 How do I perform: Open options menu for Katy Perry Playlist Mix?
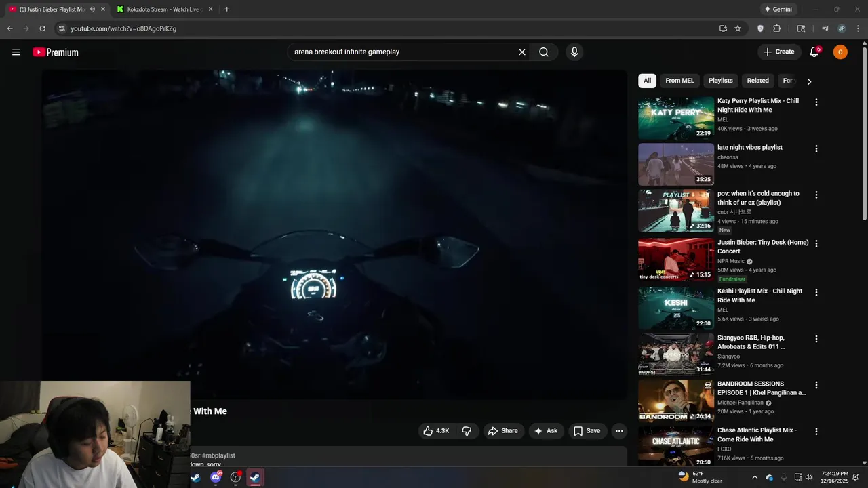[816, 102]
